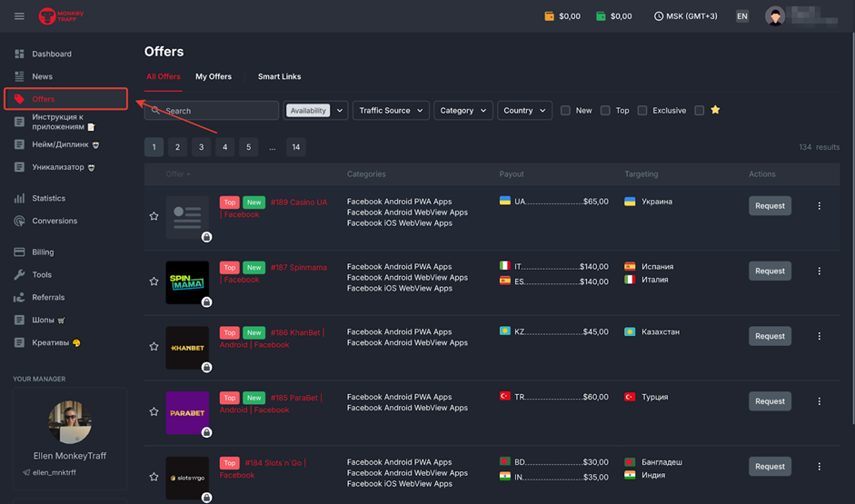855x504 pixels.
Task: Click the yellow favorites star filter icon
Action: click(715, 110)
